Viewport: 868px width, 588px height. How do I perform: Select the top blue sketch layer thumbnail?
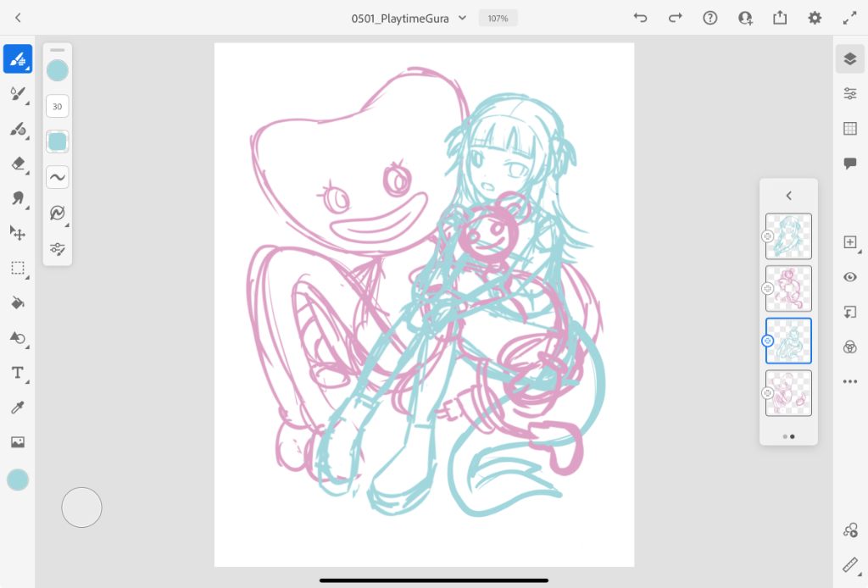point(789,236)
